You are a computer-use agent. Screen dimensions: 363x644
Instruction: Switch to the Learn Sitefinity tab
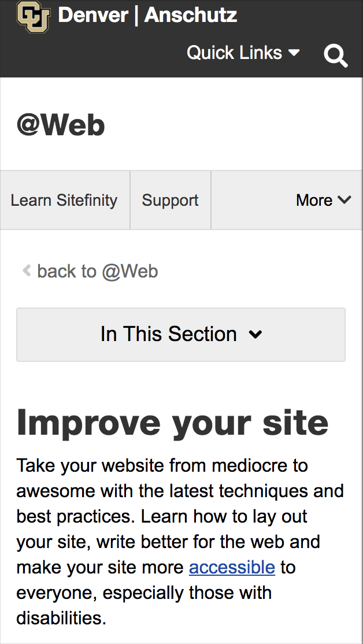[x=64, y=199]
